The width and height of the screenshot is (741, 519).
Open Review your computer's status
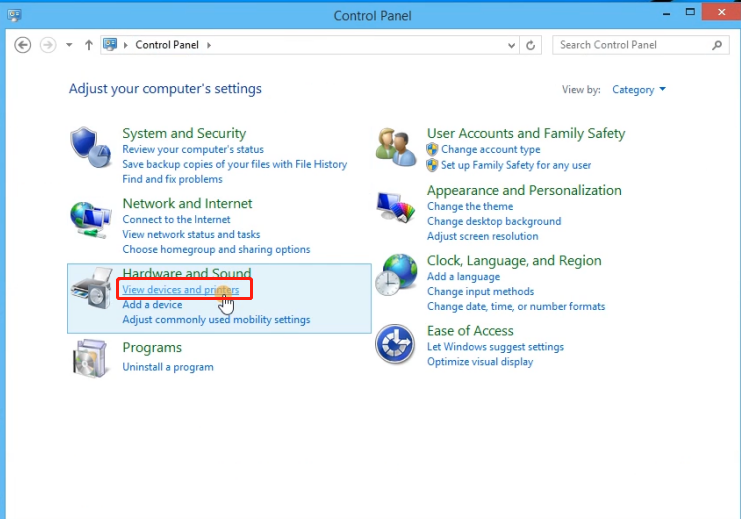[193, 149]
